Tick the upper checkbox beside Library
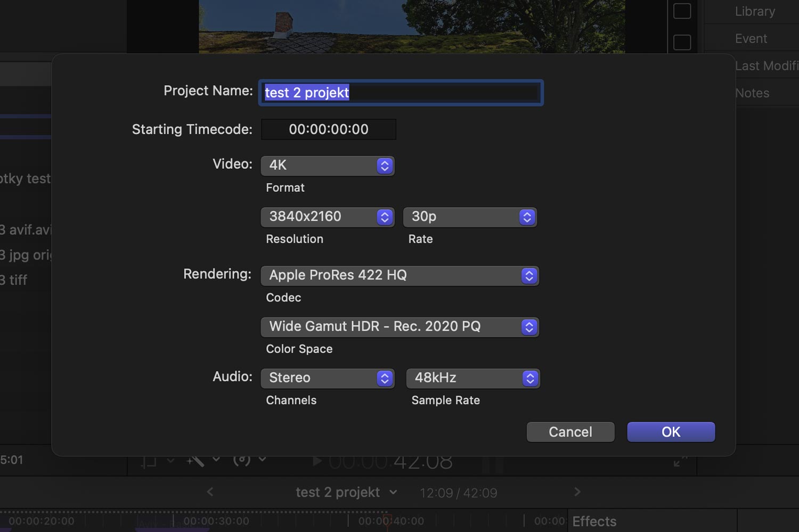 point(682,11)
